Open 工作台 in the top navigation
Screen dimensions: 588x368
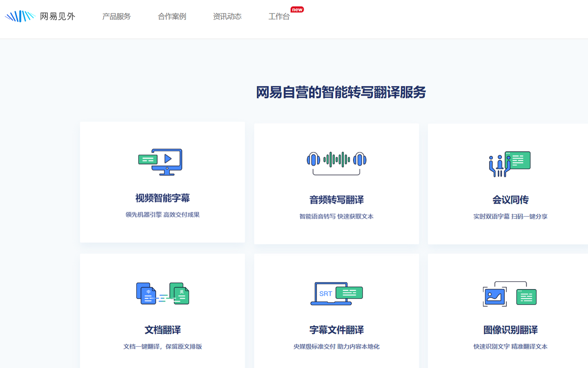click(279, 16)
